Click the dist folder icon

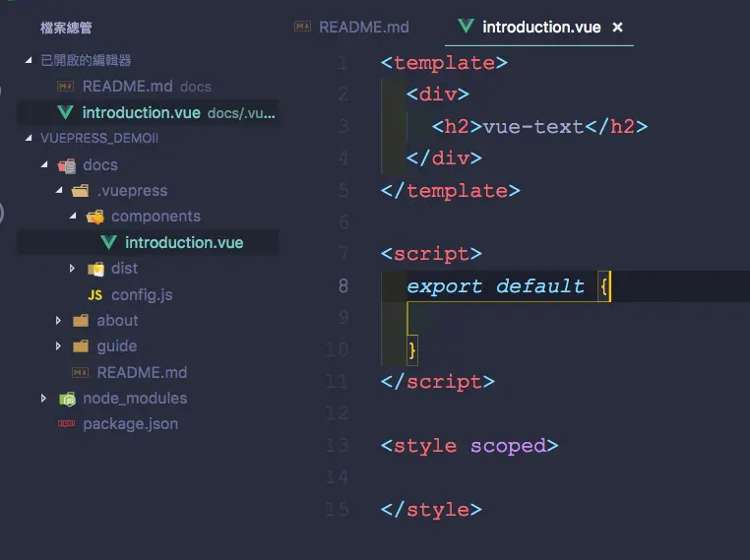coord(95,270)
